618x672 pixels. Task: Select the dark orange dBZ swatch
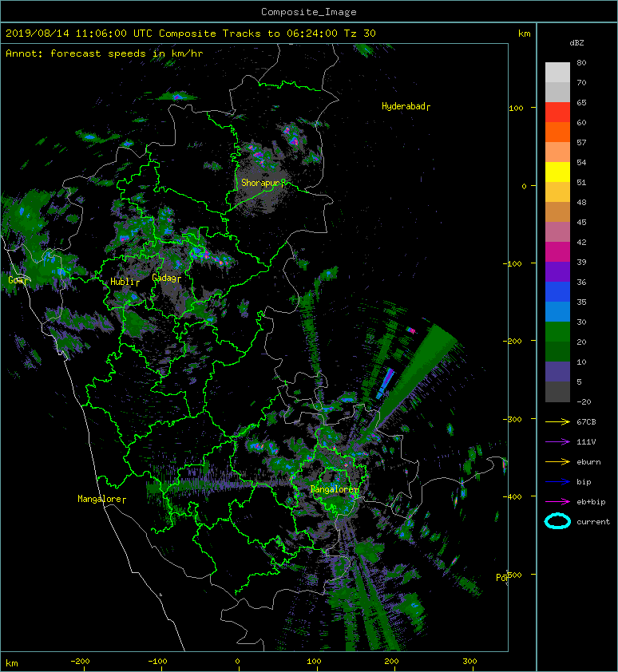pos(557,132)
